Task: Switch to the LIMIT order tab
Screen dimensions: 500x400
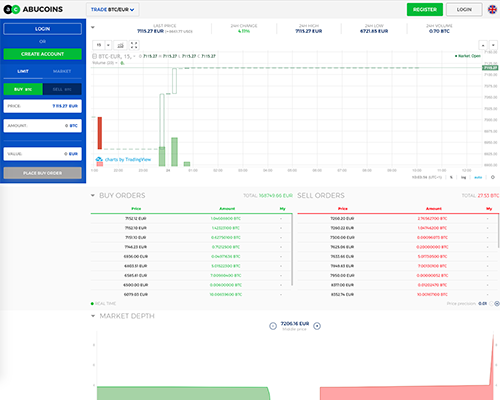Action: pos(23,71)
